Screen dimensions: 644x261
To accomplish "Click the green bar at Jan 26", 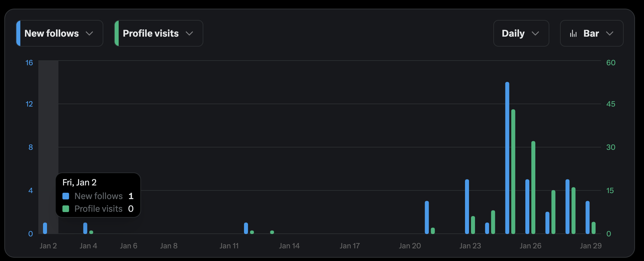I will pyautogui.click(x=533, y=187).
